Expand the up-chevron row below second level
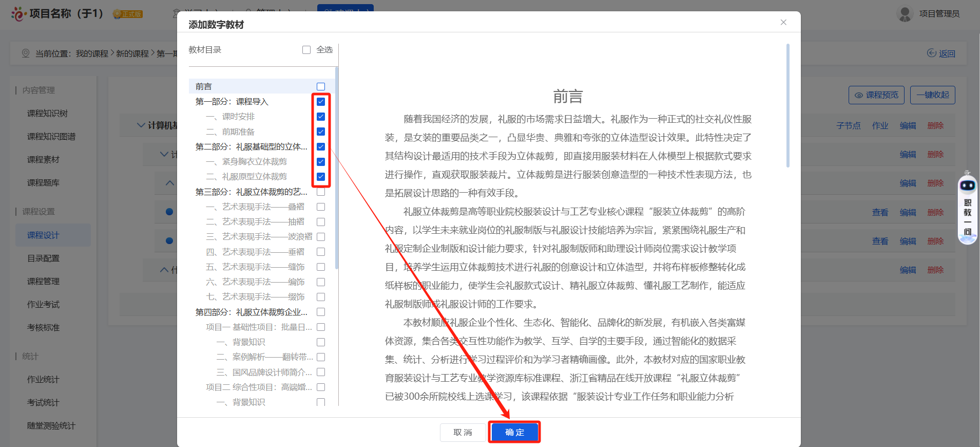This screenshot has height=447, width=980. [x=170, y=183]
